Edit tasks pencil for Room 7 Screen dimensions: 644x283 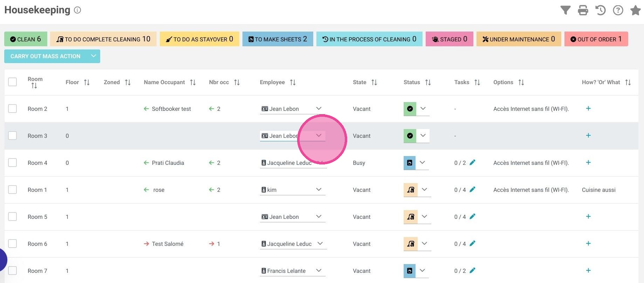472,270
